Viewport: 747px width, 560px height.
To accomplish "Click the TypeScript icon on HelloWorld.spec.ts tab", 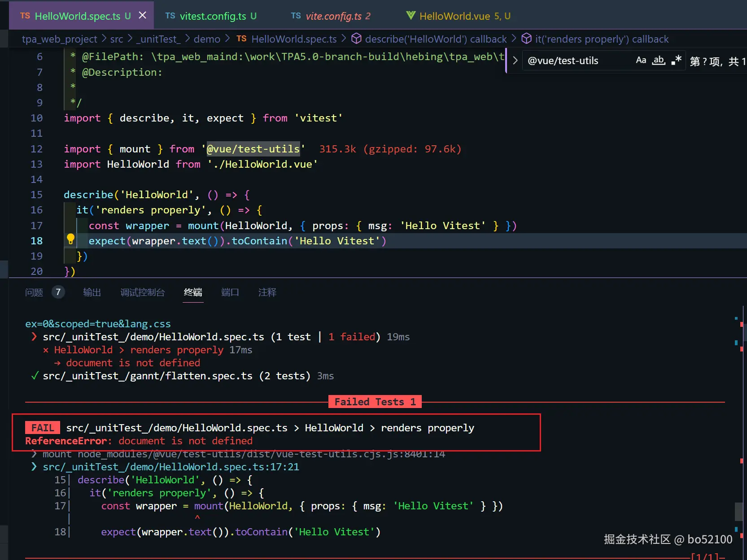I will click(x=25, y=16).
